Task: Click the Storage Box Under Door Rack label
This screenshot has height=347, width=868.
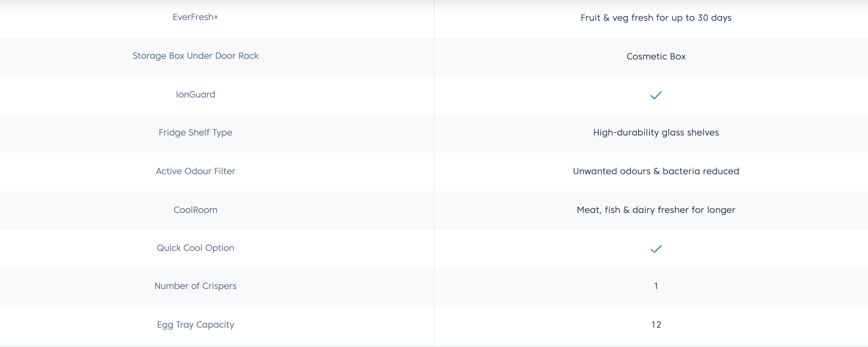Action: click(x=195, y=56)
